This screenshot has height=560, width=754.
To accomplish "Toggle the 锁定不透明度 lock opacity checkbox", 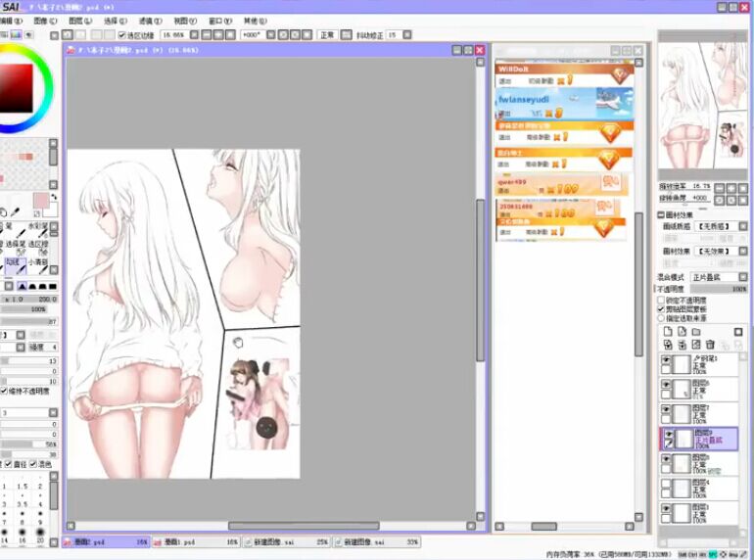I will (661, 300).
